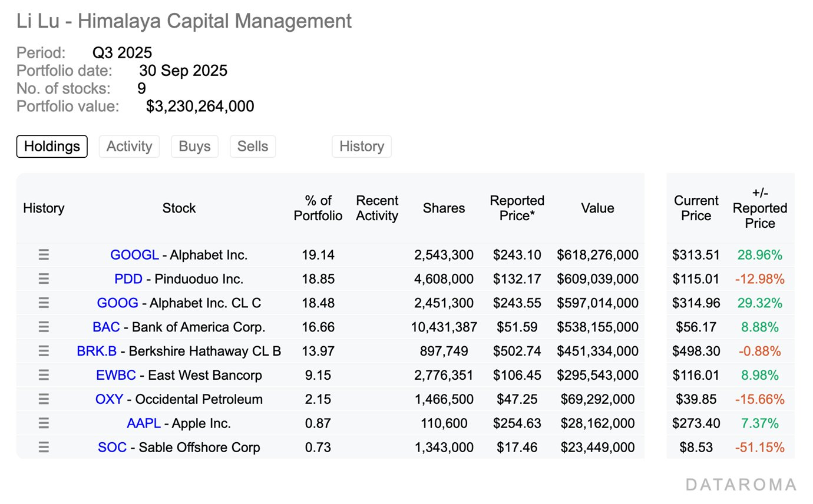Open the GOOGL ticker link
The height and width of the screenshot is (504, 813).
pyautogui.click(x=134, y=255)
